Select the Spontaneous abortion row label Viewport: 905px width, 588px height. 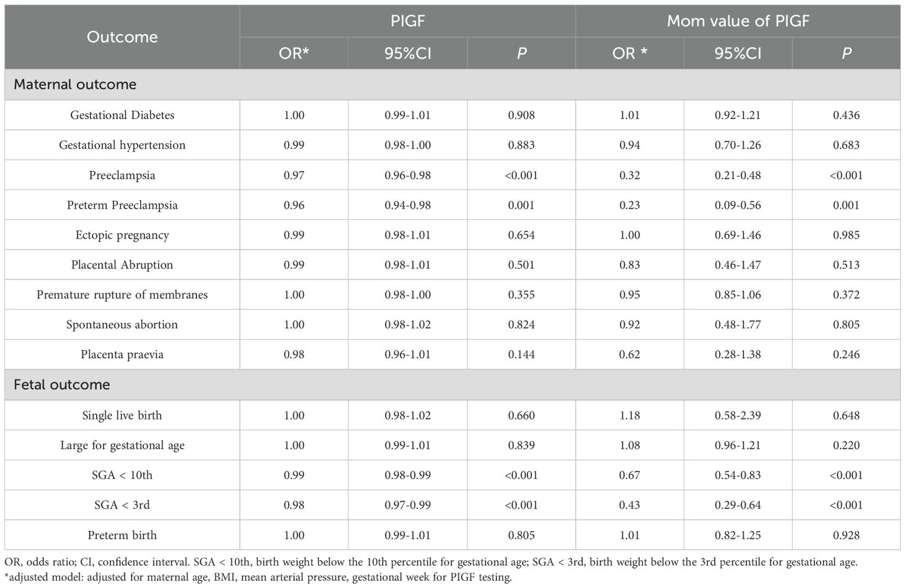point(122,325)
